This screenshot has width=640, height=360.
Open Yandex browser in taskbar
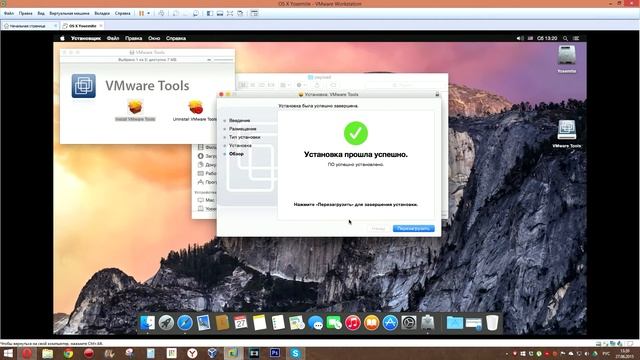(x=192, y=353)
